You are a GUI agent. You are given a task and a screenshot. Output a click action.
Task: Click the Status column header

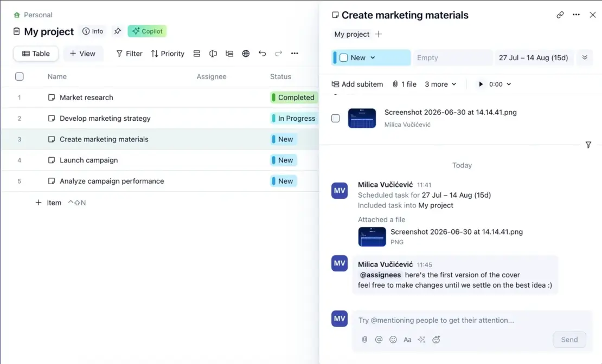coord(280,77)
